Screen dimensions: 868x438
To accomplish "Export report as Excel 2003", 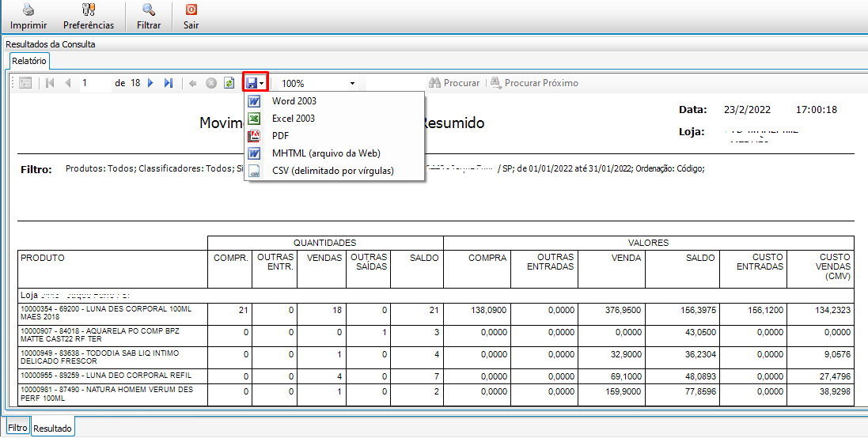I will point(335,119).
